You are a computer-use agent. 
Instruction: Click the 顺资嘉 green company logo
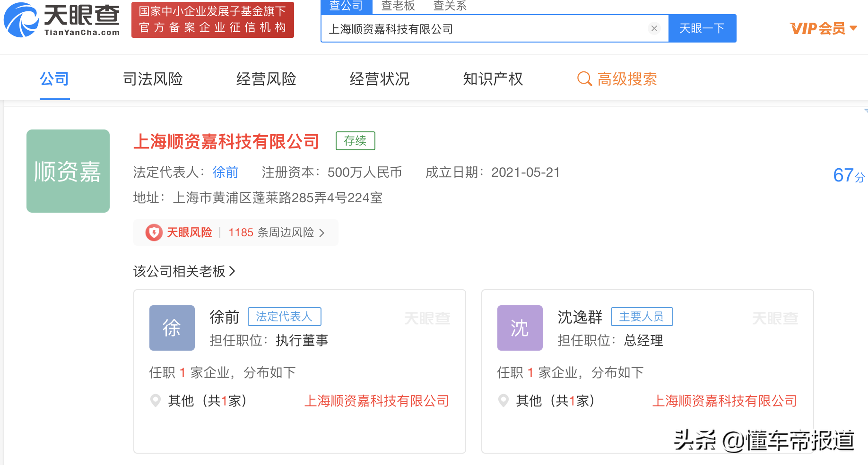tap(68, 171)
